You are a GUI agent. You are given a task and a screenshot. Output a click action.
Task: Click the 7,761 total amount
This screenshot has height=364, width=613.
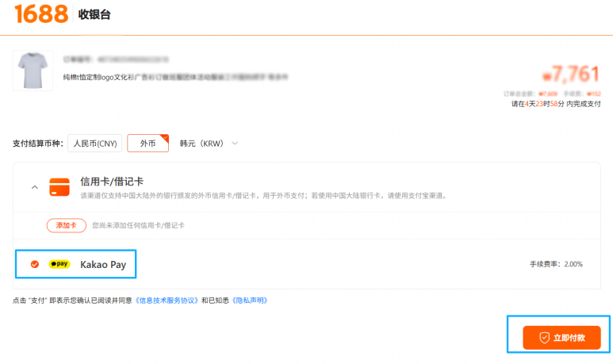[x=571, y=74]
